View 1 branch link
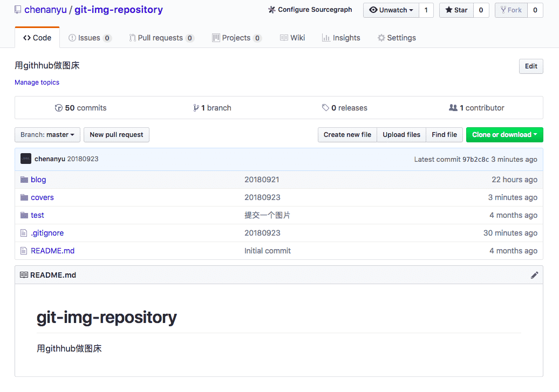The image size is (559, 392). pyautogui.click(x=212, y=108)
